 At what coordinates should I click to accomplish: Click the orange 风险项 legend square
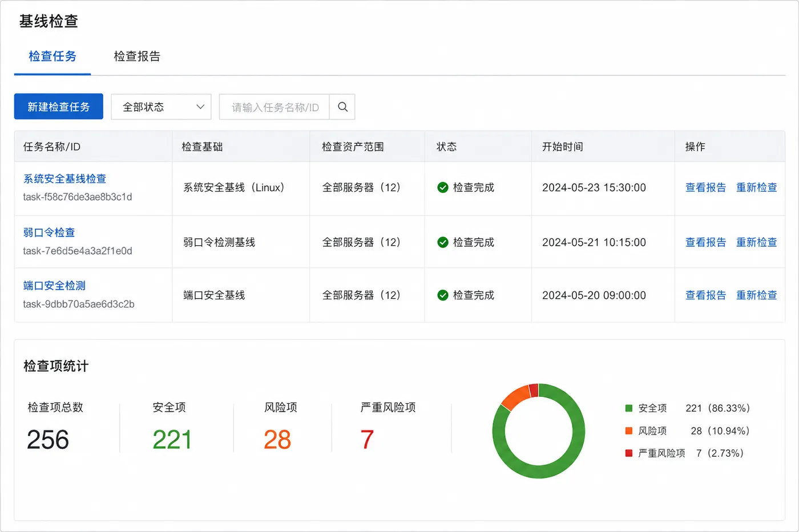(x=629, y=431)
